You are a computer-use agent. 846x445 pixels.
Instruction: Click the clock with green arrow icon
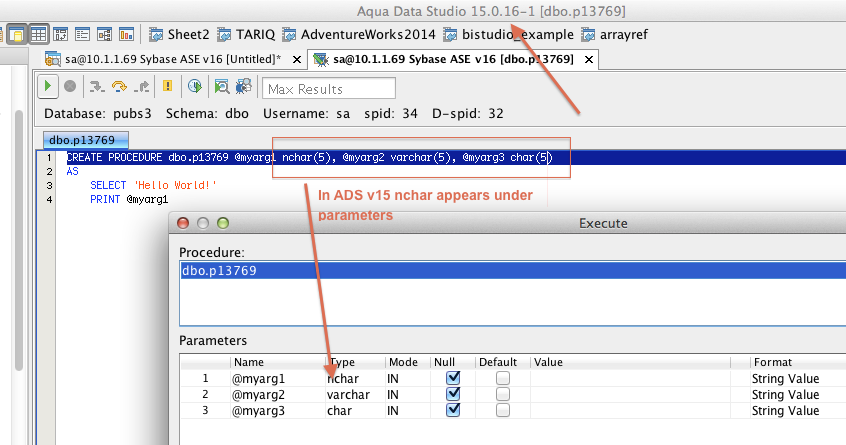(195, 86)
